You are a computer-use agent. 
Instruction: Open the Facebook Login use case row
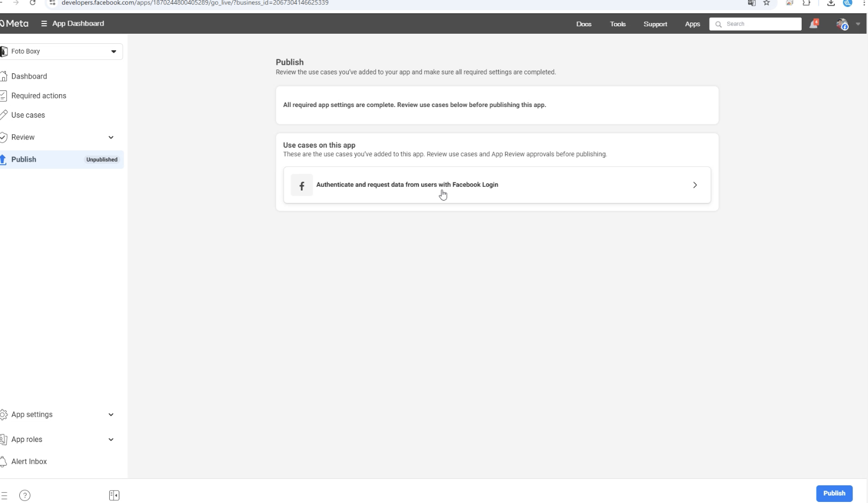[x=497, y=185]
